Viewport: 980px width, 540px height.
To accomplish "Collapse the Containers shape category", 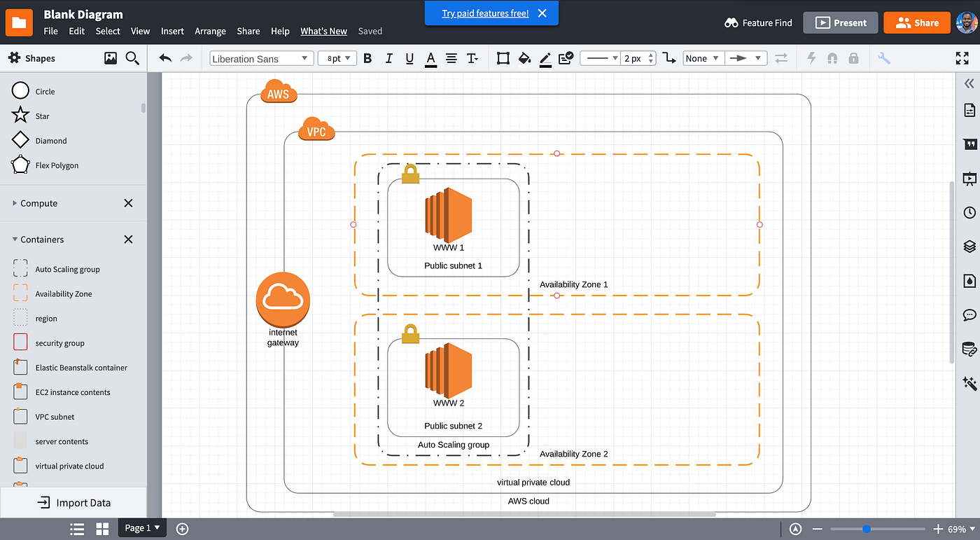I will coord(42,239).
